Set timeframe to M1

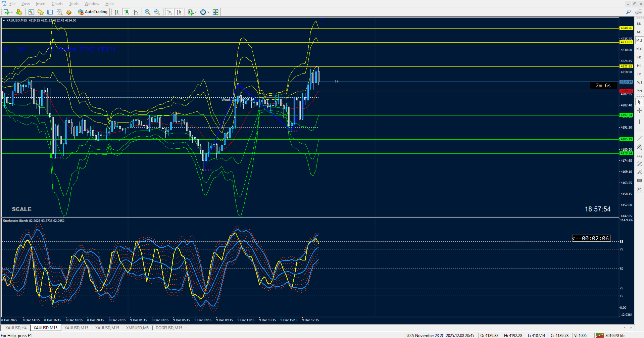tap(639, 24)
